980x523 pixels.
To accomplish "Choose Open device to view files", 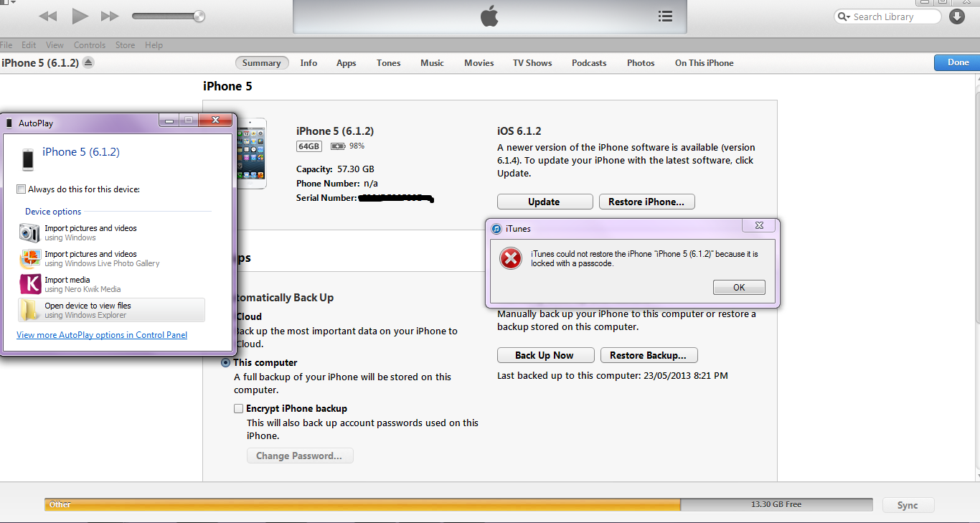I will pos(111,310).
